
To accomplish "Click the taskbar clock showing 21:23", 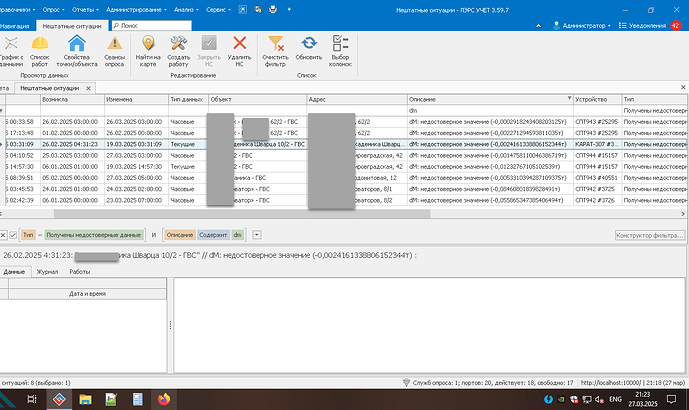I will (642, 399).
